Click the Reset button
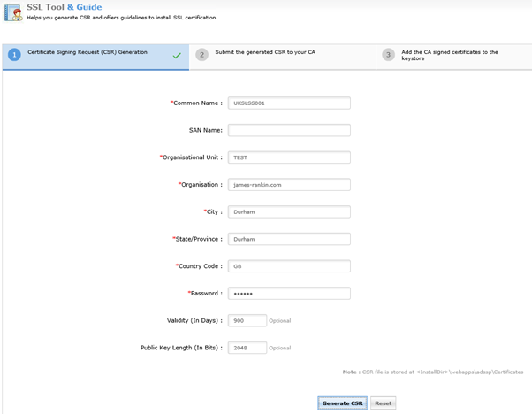Image resolution: width=532 pixels, height=414 pixels. click(x=383, y=403)
